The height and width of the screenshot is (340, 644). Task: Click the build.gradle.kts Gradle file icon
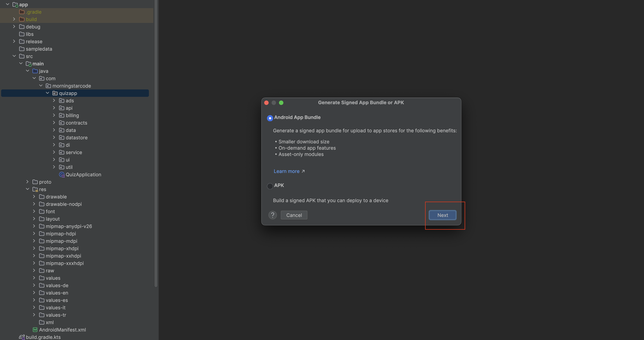pos(22,337)
